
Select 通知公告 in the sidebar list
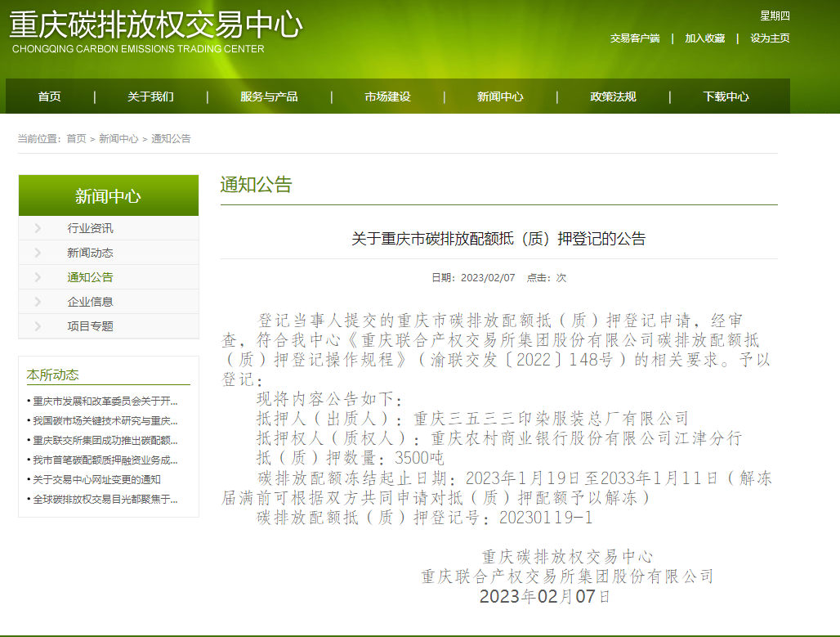pos(90,277)
